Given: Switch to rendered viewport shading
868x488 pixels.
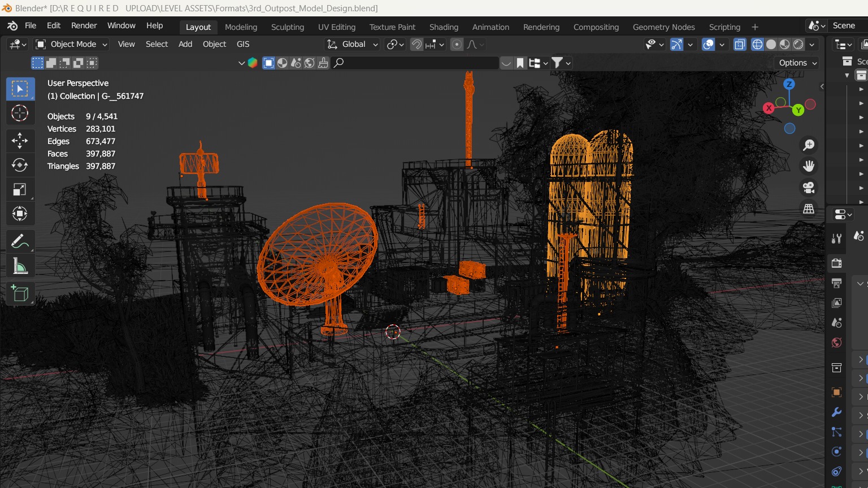Looking at the screenshot, I should pyautogui.click(x=798, y=44).
